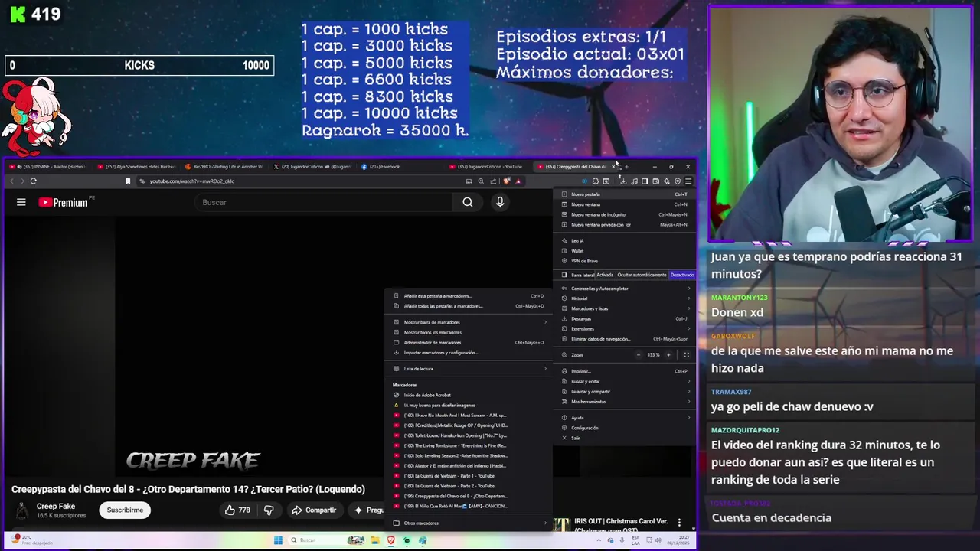Expand Contraseñas y Autocompletar submenu
Image resolution: width=980 pixels, height=551 pixels.
pyautogui.click(x=626, y=289)
